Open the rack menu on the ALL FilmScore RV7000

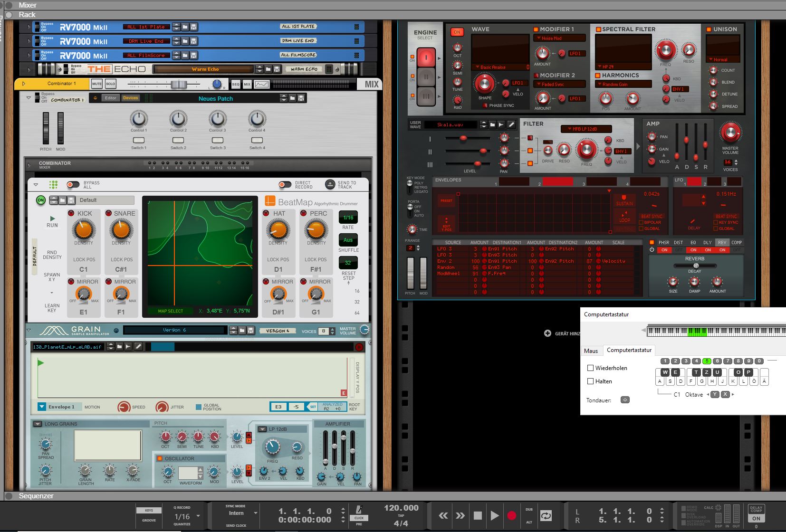click(x=356, y=56)
